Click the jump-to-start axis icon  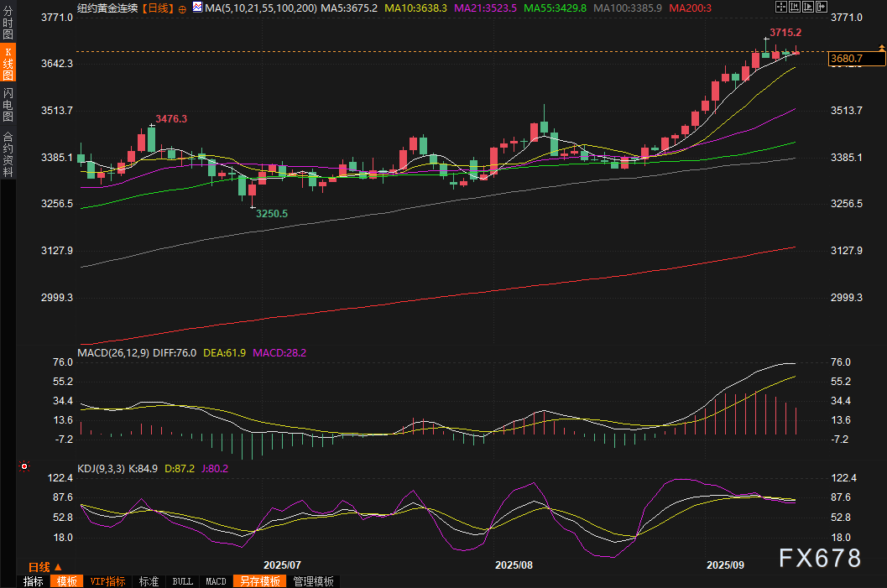tap(795, 7)
